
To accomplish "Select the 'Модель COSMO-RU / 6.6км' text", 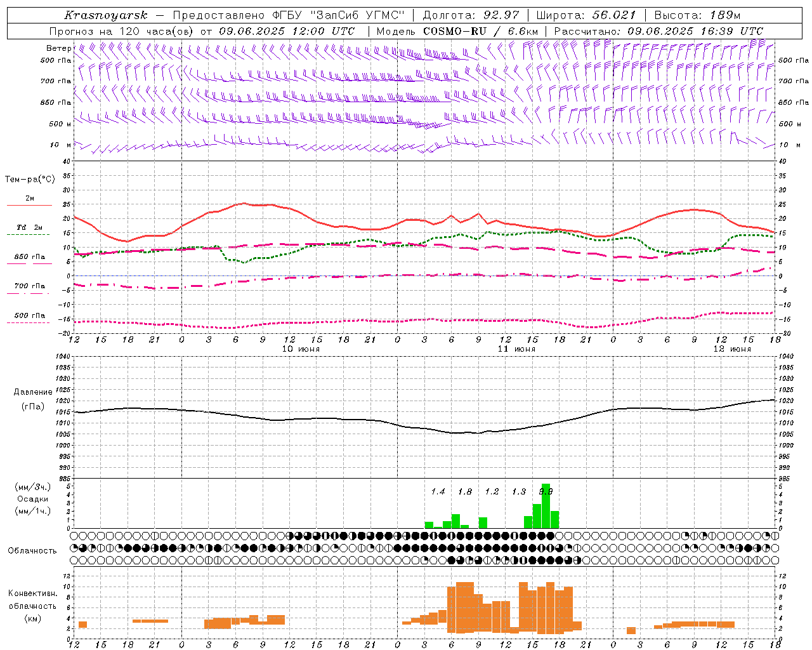I will pyautogui.click(x=457, y=31).
